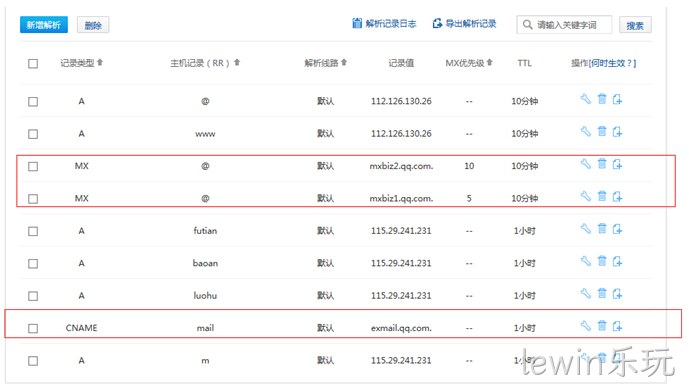The height and width of the screenshot is (391, 689).
Task: Click document-plus icon in baoan row
Action: click(617, 261)
